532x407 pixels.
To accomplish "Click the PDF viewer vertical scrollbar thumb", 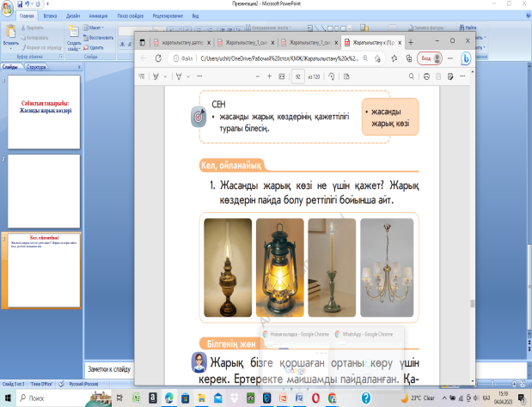I will coord(472,303).
